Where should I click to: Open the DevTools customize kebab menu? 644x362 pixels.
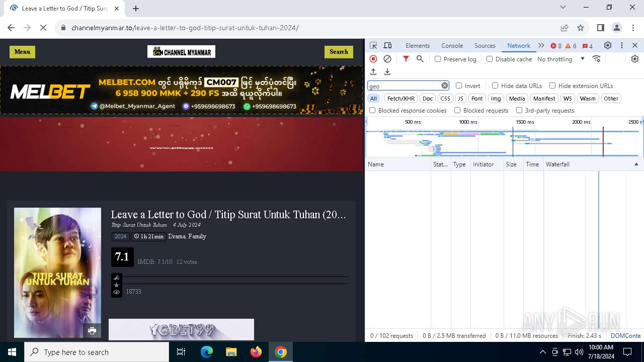point(622,45)
